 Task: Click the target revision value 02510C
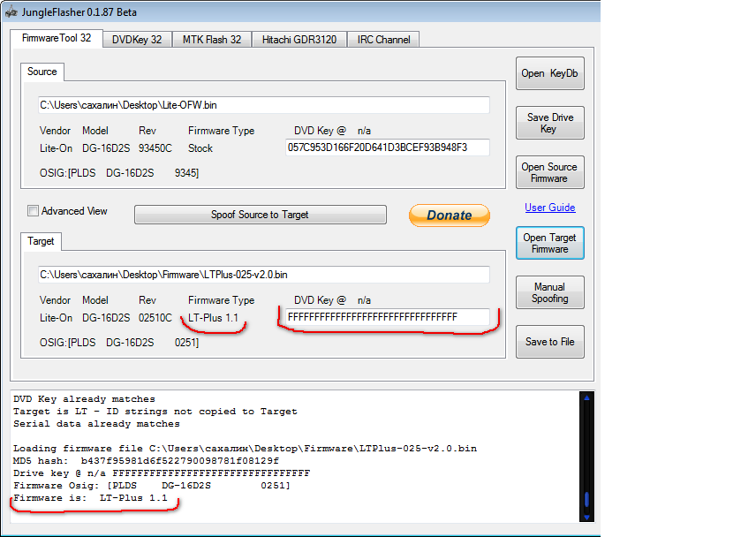[x=155, y=318]
